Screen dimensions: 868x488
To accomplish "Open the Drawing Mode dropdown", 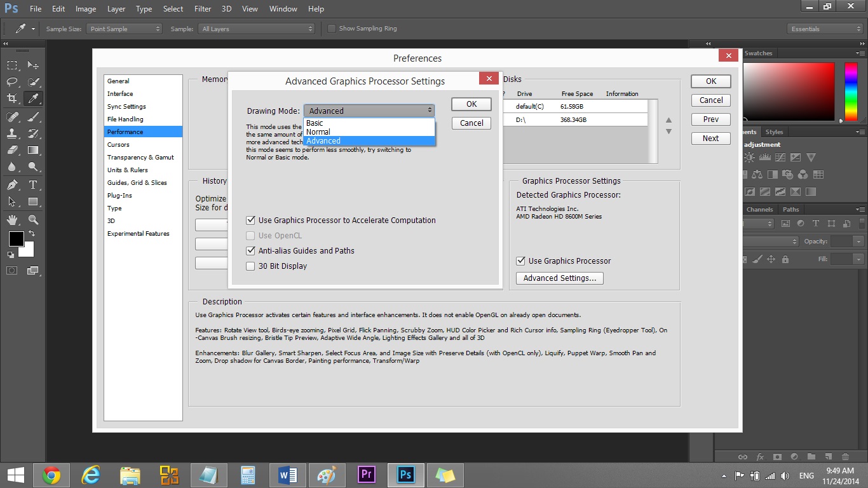I will coord(369,111).
